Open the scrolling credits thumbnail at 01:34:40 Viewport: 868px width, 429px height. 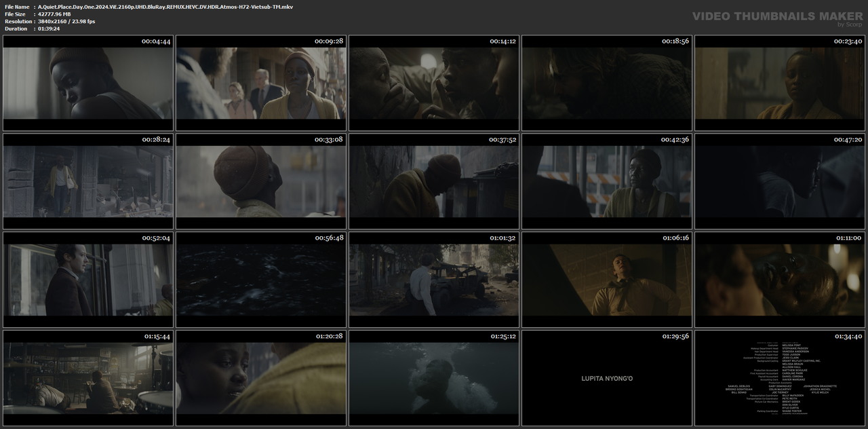tap(780, 378)
